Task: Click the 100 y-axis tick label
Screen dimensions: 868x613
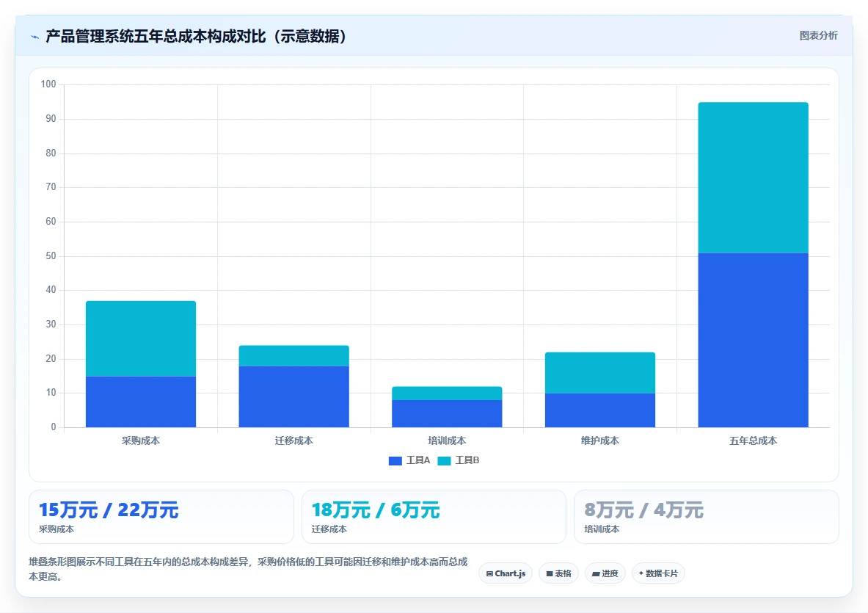Action: pyautogui.click(x=48, y=84)
